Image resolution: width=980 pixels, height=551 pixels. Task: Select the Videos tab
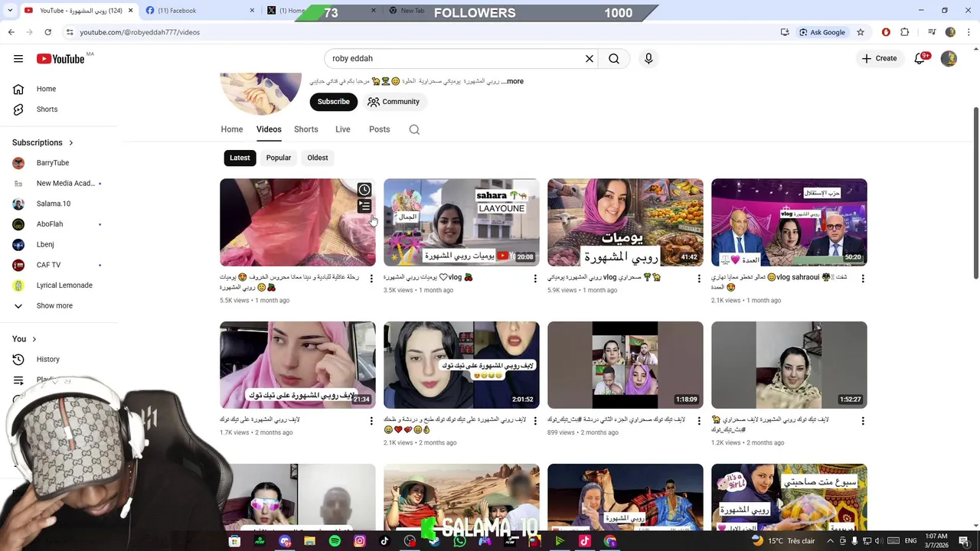(269, 129)
